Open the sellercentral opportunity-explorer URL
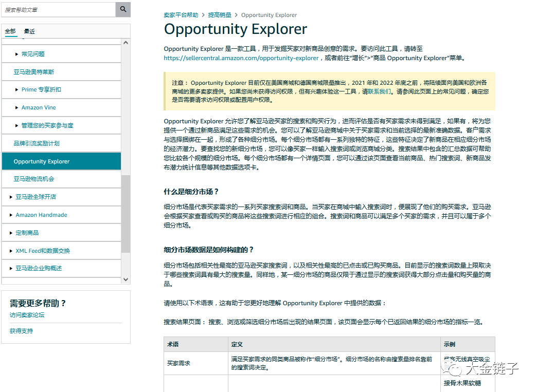This screenshot has height=392, width=536. [x=241, y=58]
